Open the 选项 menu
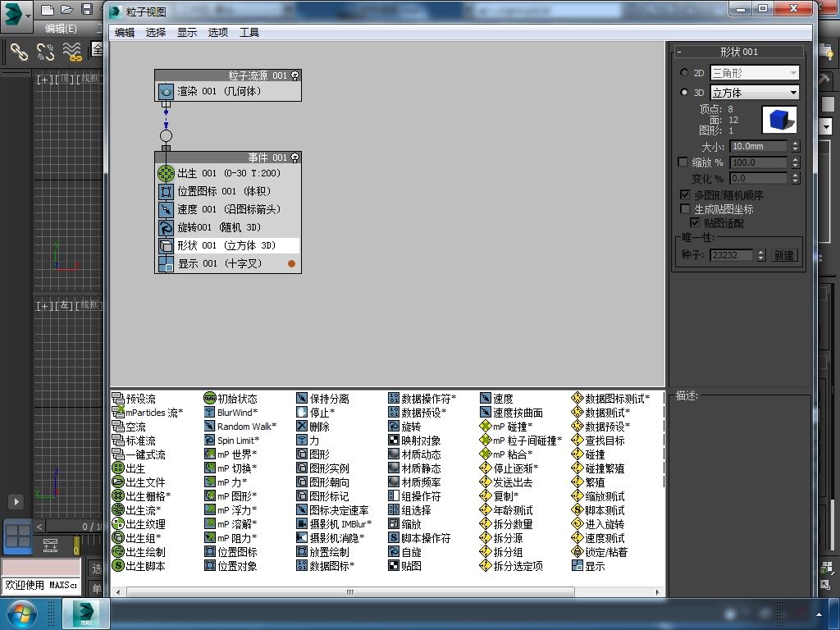 coord(218,32)
